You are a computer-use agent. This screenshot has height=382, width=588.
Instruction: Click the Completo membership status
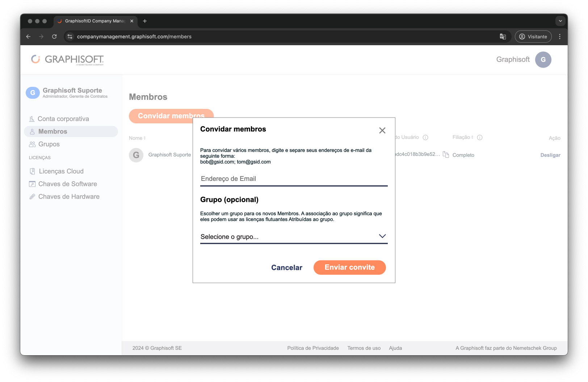tap(463, 155)
